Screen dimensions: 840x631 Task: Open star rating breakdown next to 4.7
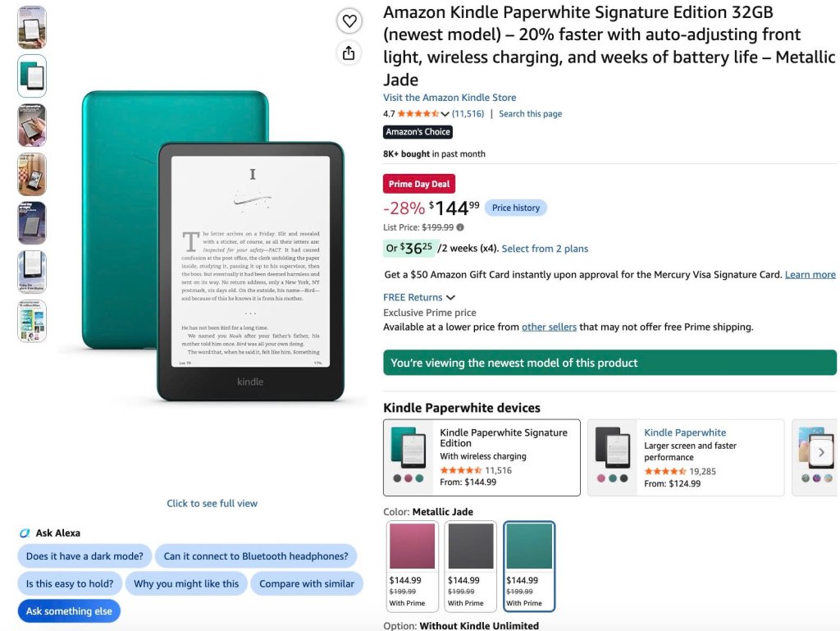445,113
